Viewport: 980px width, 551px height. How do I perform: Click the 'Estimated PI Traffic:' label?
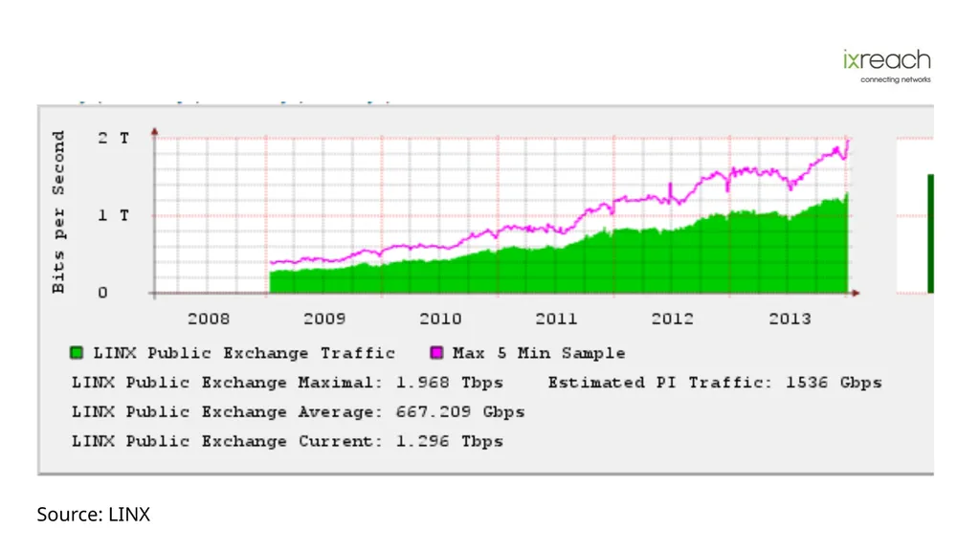[x=660, y=383]
